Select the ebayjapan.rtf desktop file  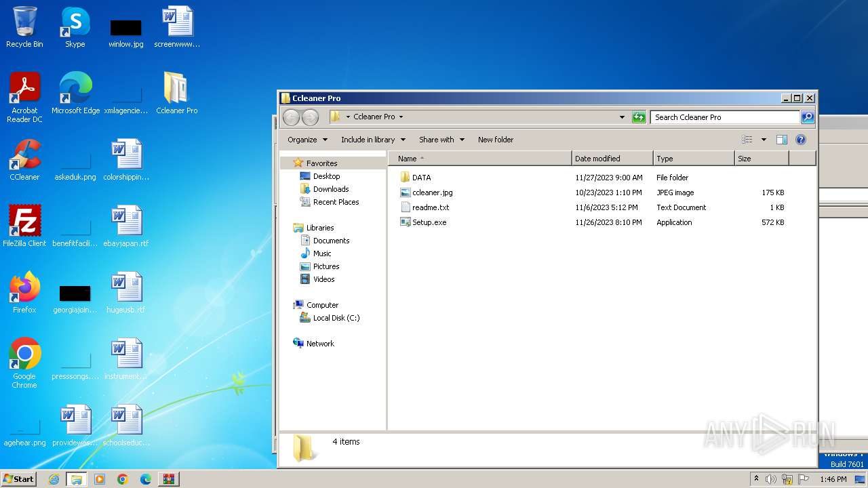pyautogui.click(x=126, y=226)
